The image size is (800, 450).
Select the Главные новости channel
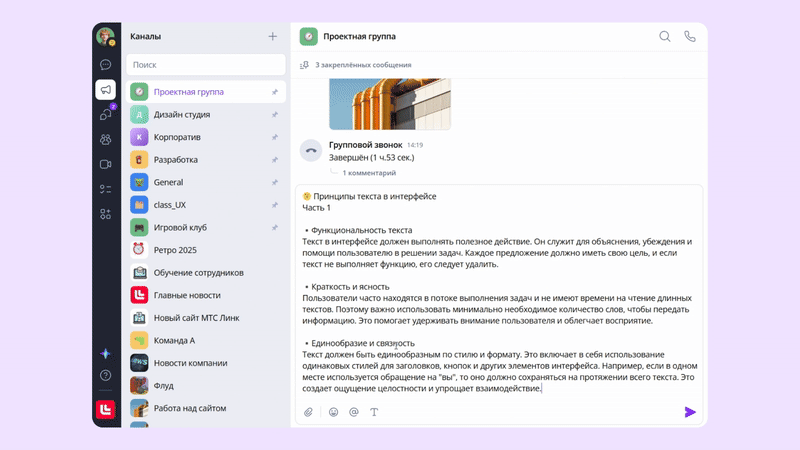186,295
